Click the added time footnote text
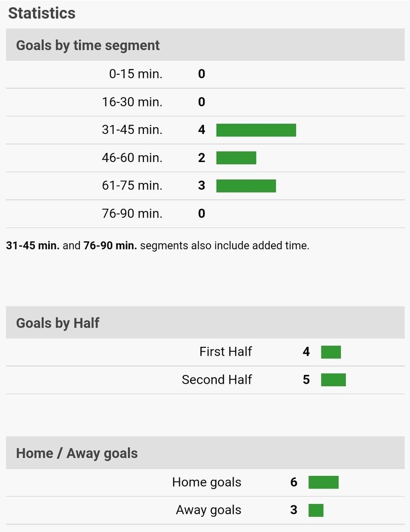This screenshot has height=532, width=410. (x=158, y=245)
